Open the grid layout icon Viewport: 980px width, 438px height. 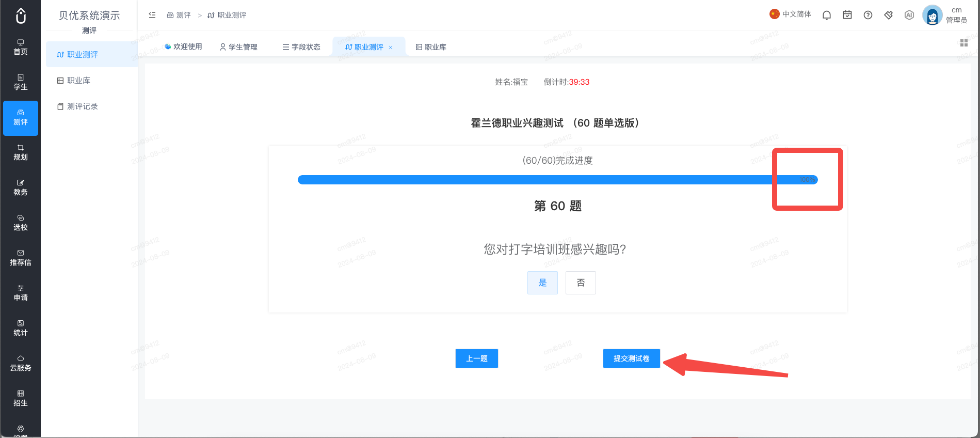pyautogui.click(x=964, y=43)
